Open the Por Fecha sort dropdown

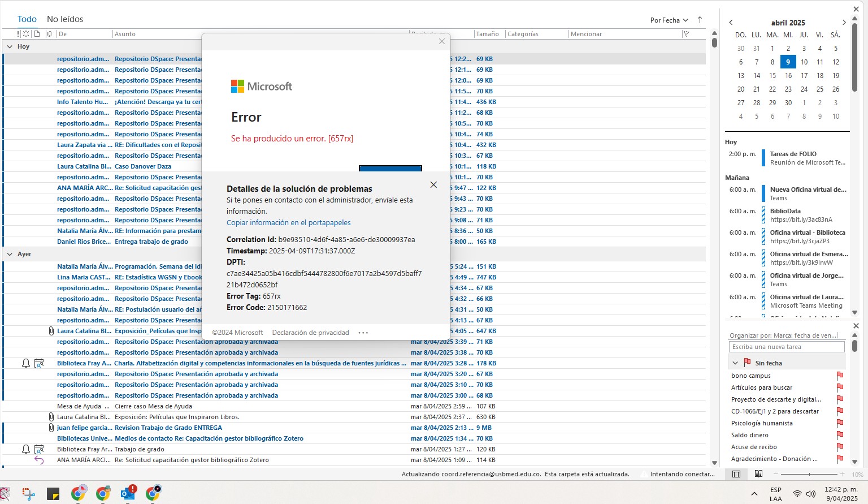click(x=669, y=20)
